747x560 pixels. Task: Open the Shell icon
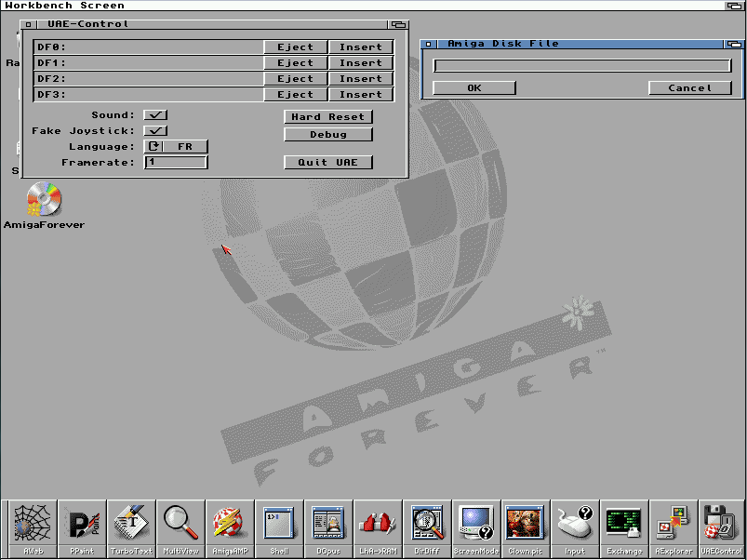(x=280, y=528)
